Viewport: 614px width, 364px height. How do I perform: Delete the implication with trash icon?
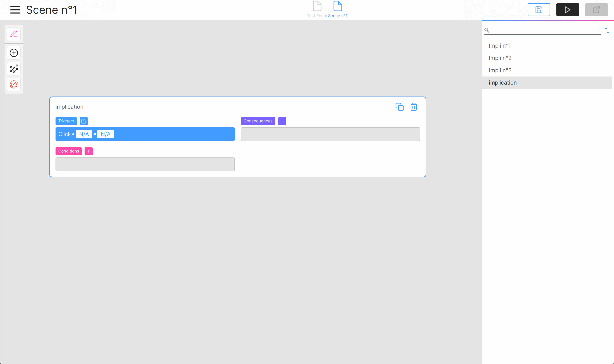pos(414,107)
